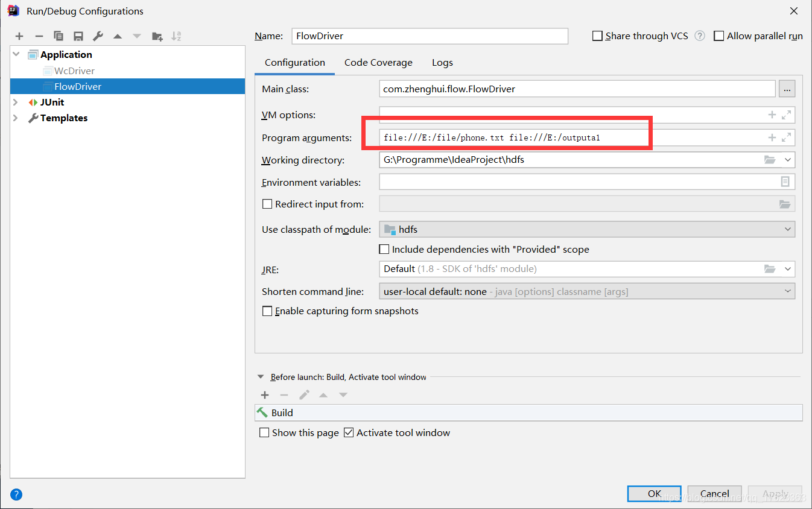The image size is (812, 509).
Task: Click the IntelliJ icon in title bar
Action: click(13, 11)
